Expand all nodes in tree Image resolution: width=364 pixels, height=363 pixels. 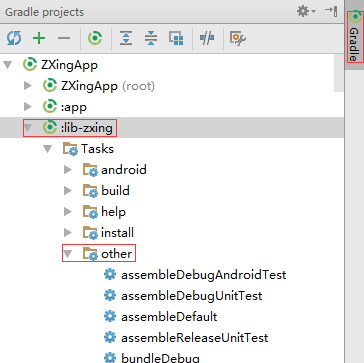pos(126,38)
